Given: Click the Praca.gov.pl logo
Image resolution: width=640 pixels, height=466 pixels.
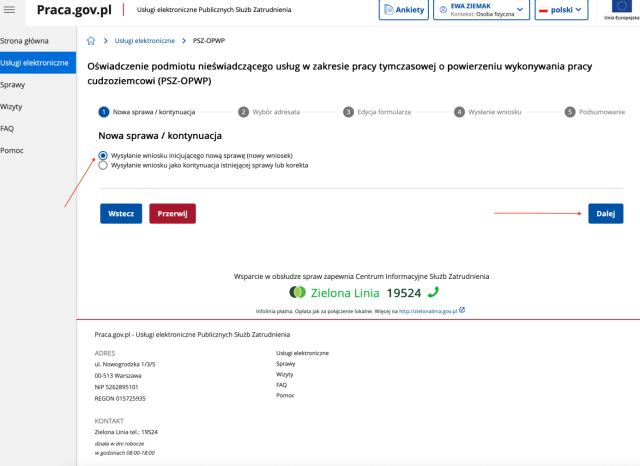Looking at the screenshot, I should pos(75,10).
